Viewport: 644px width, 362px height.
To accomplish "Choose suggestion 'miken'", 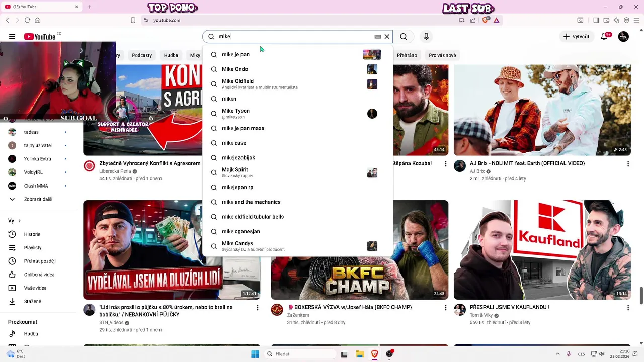I will [297, 99].
